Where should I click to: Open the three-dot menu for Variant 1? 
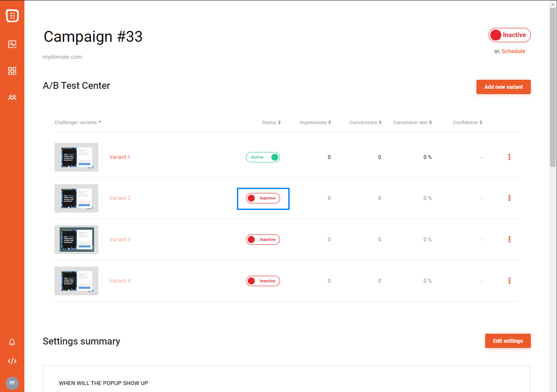[509, 157]
